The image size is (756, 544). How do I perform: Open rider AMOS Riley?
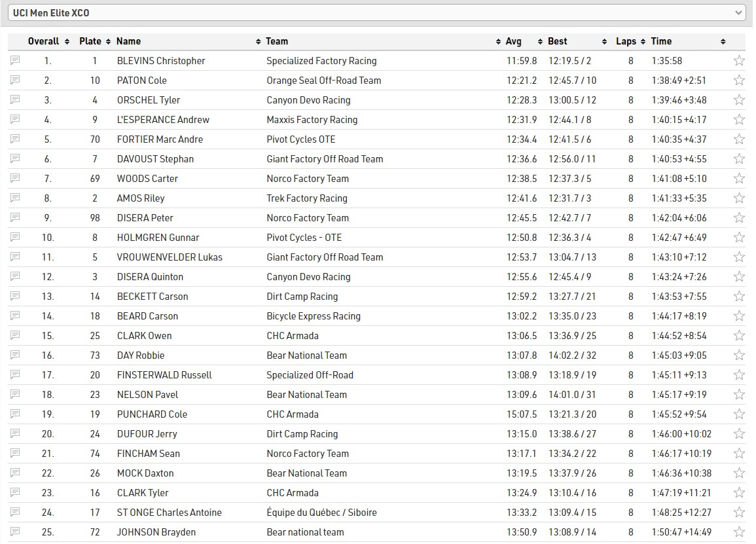(x=141, y=198)
